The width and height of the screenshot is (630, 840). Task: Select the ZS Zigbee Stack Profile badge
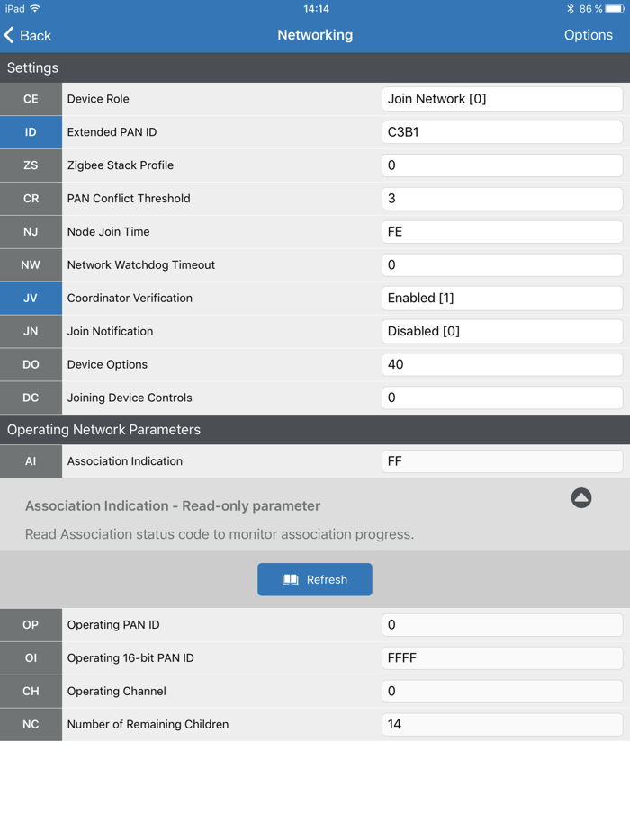point(31,165)
